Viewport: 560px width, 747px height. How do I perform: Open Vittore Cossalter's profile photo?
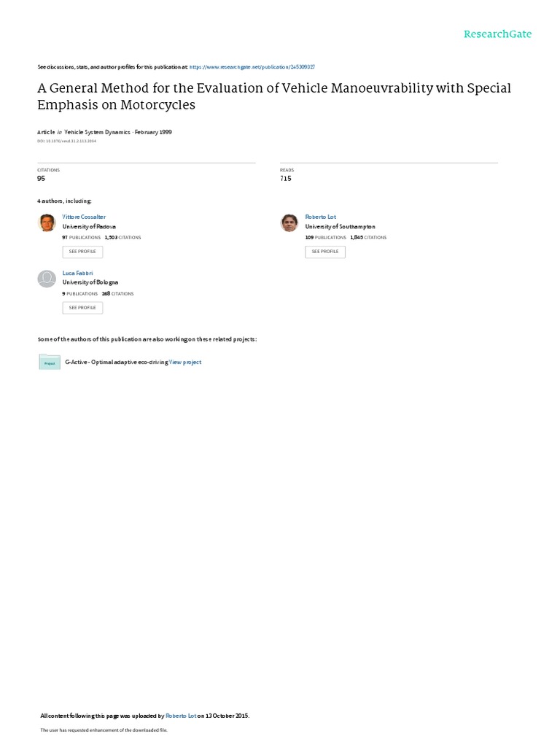[47, 222]
